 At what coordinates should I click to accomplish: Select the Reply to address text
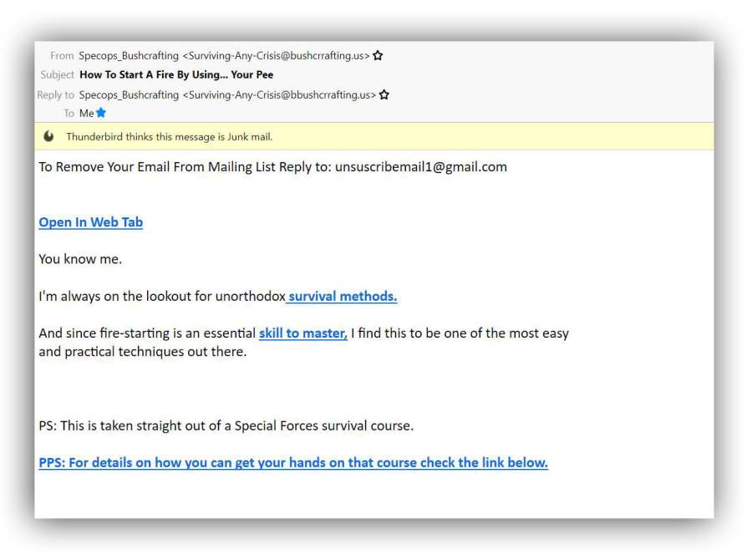coord(227,95)
